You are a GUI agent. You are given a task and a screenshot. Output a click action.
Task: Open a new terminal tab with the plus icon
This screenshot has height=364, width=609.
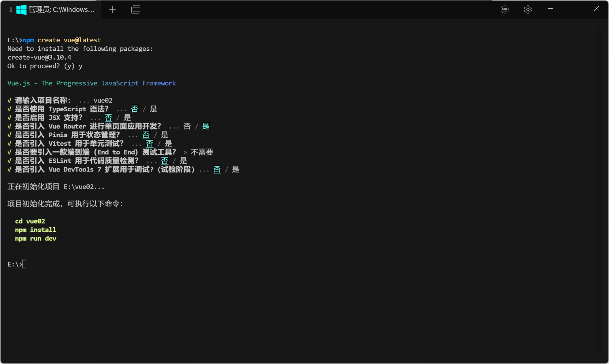[112, 9]
